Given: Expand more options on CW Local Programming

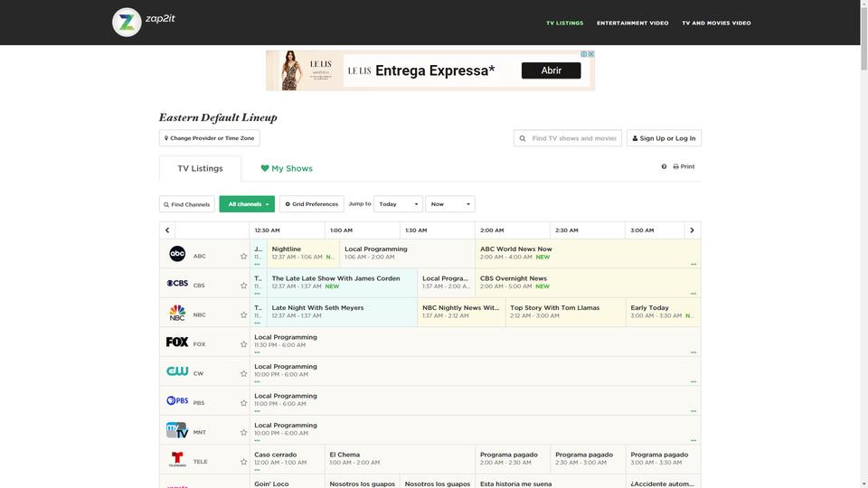Looking at the screenshot, I should 693,381.
